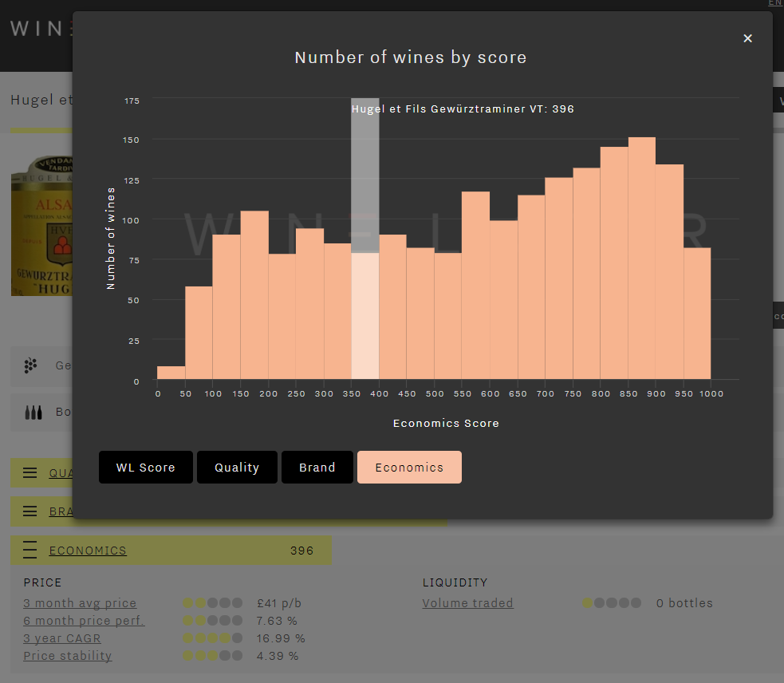
Task: Click the '£41 p/b' price value
Action: [x=279, y=603]
